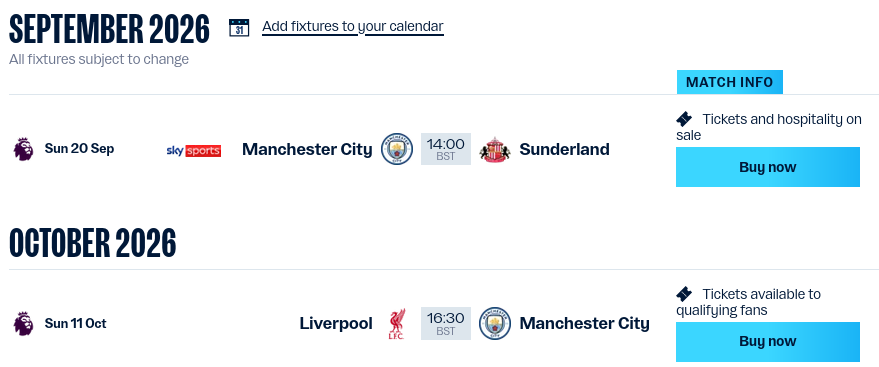
Task: Buy now for Manchester City vs Sunderland
Action: (x=767, y=167)
